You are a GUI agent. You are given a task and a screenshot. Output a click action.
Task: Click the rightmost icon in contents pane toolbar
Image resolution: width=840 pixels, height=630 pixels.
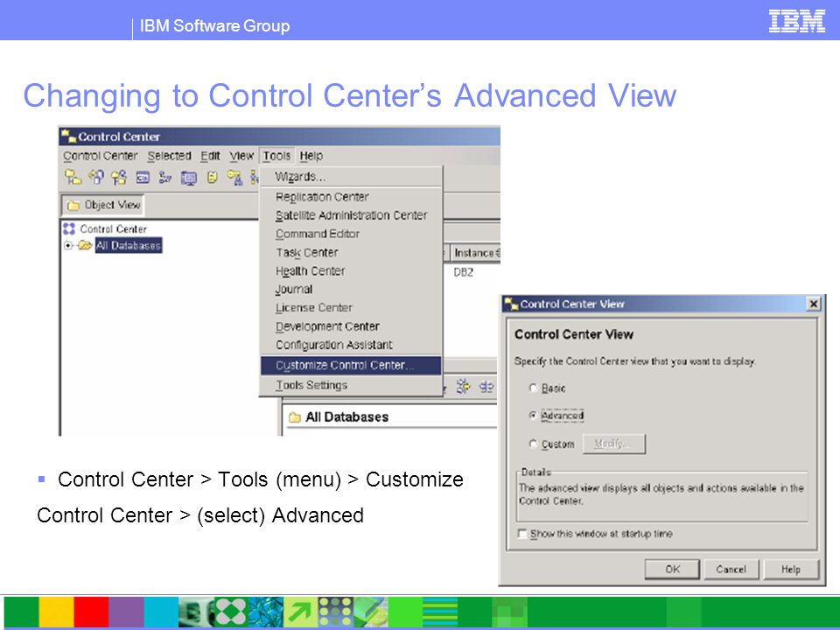coord(486,386)
